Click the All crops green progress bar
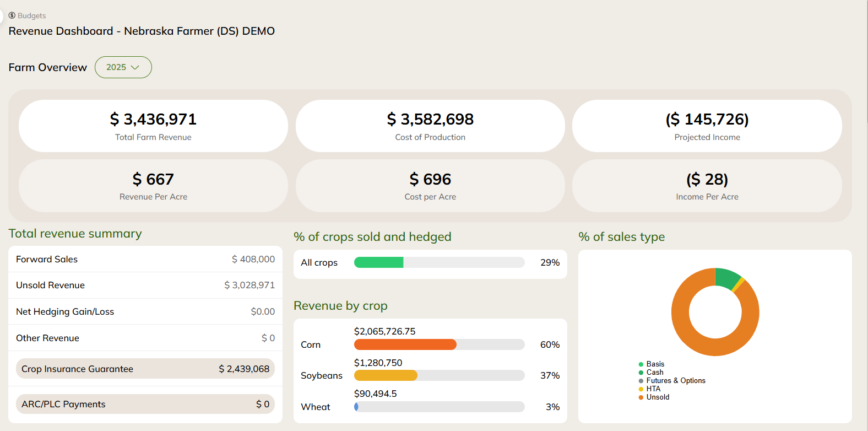 (x=379, y=262)
